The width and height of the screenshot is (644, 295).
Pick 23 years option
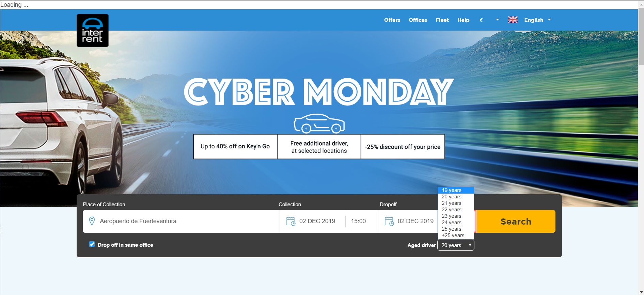(x=452, y=216)
